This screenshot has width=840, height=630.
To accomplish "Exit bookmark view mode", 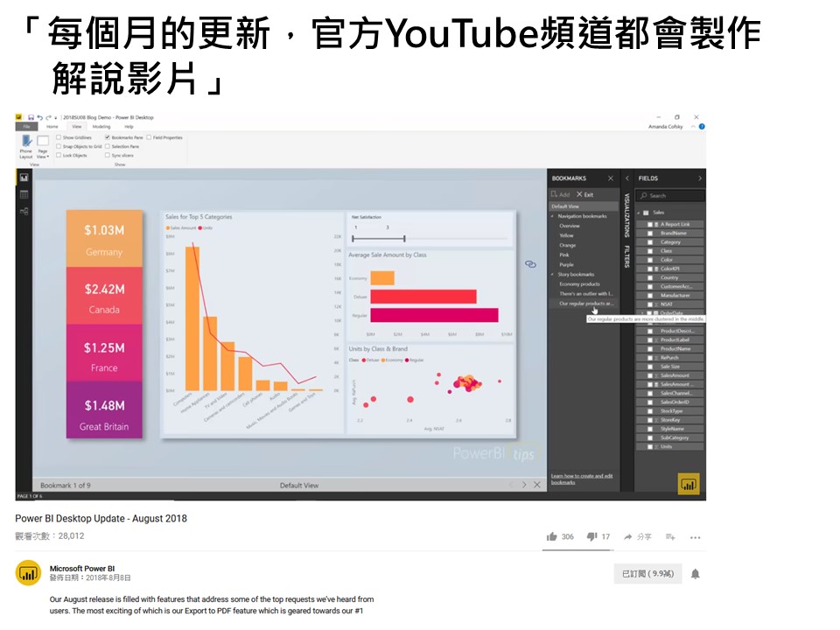I will (x=585, y=194).
